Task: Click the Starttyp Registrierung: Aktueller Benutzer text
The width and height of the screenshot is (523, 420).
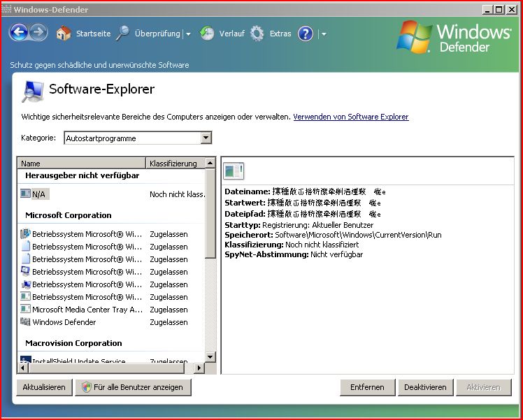Action: pos(317,225)
